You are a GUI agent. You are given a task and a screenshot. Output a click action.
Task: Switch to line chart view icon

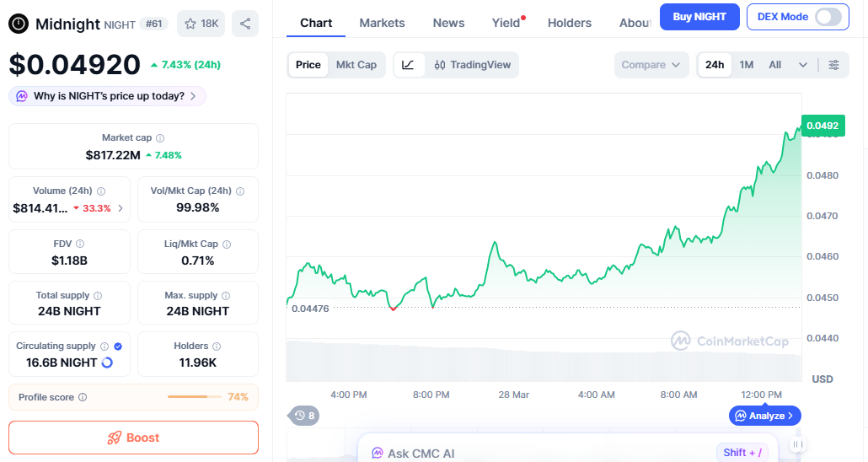coord(408,65)
